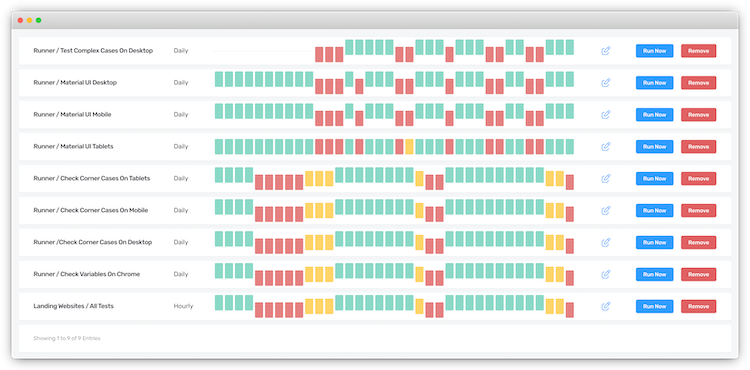Run Now for Check Variables On Chrome

point(654,274)
